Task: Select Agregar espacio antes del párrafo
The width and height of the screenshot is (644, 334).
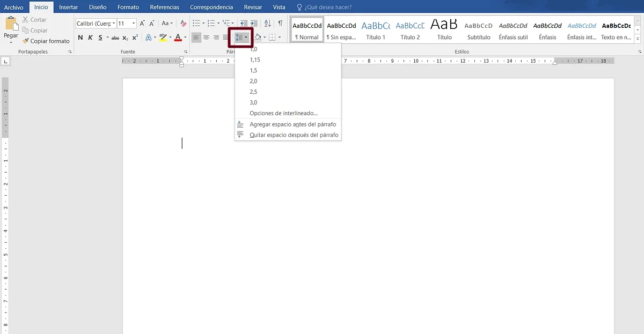Action: coord(288,124)
